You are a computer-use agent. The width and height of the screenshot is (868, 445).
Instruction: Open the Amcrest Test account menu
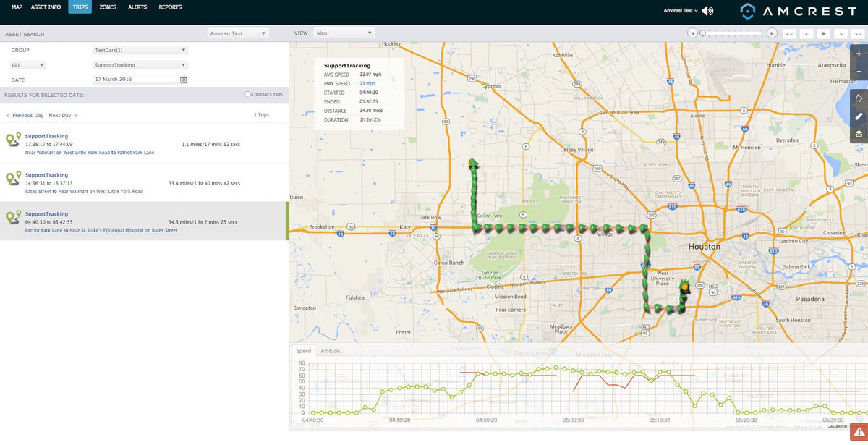(681, 11)
